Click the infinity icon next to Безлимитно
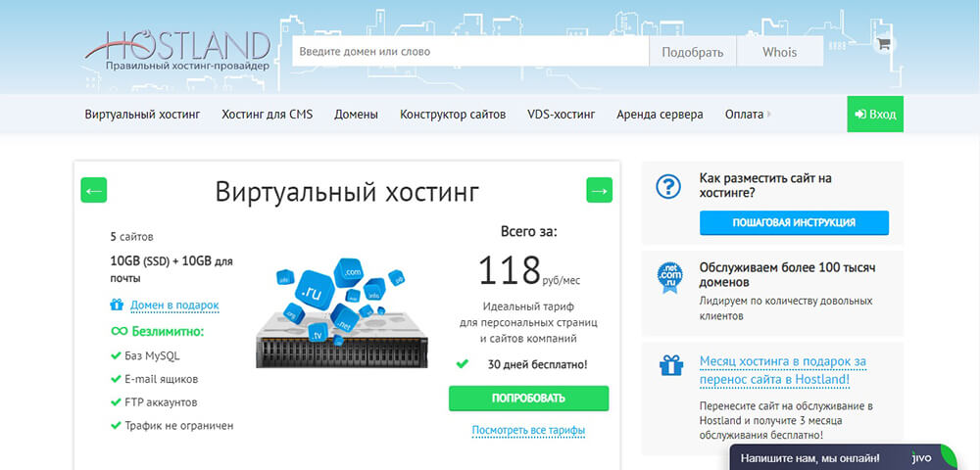980x470 pixels. click(x=119, y=331)
